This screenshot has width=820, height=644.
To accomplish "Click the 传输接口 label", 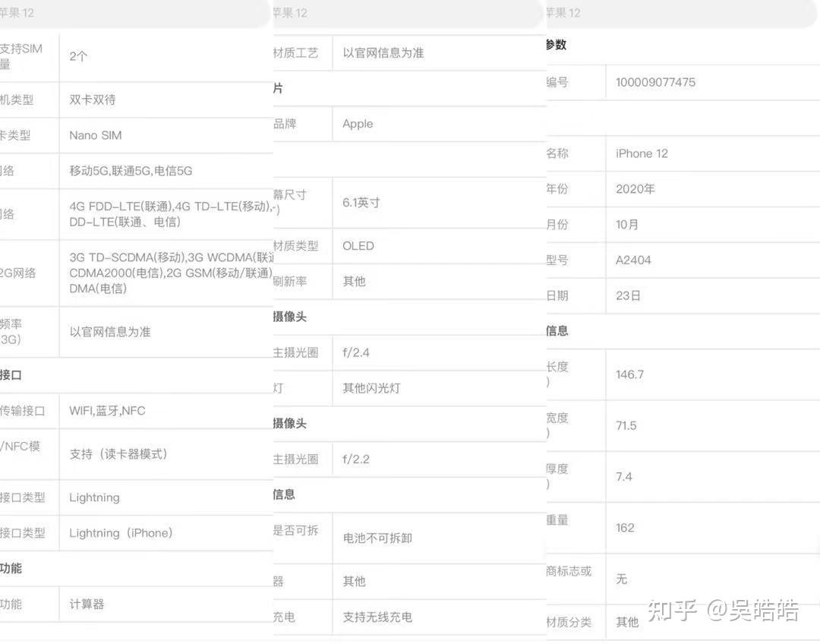I will 22,411.
